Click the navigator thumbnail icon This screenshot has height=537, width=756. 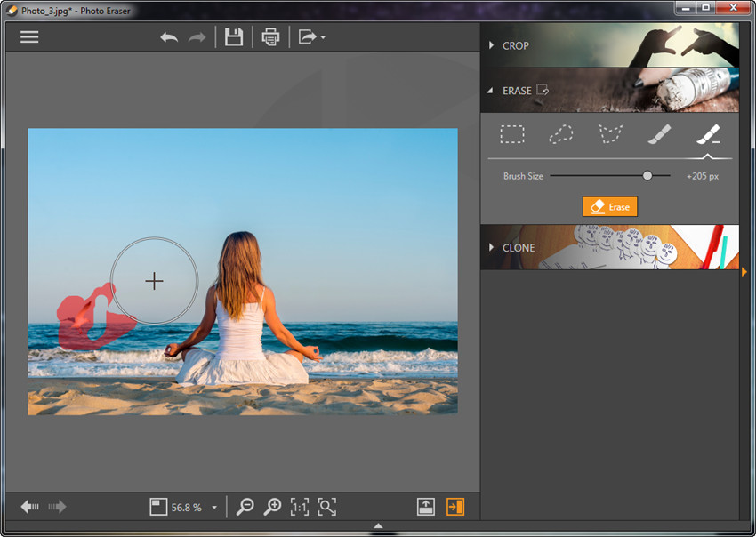tap(158, 507)
